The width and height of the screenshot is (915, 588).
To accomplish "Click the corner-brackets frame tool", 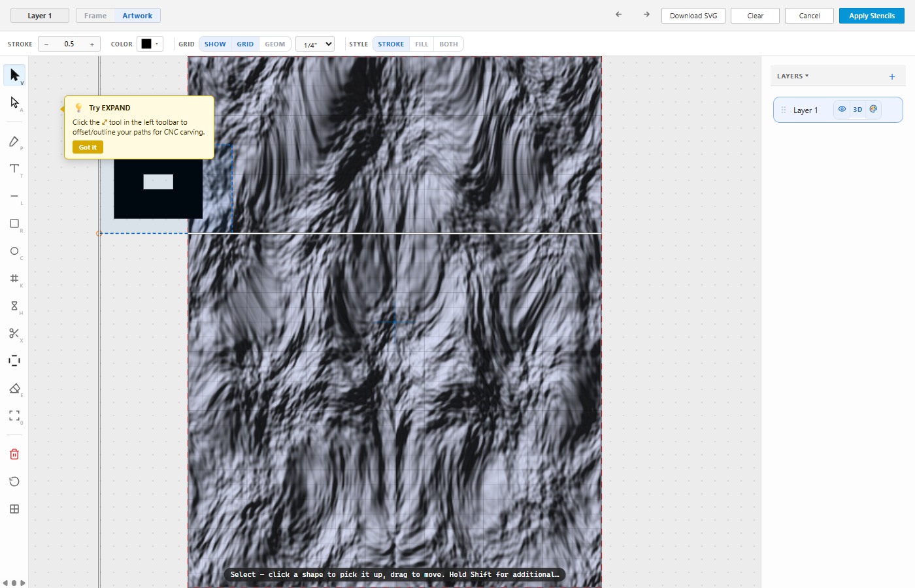I will coord(14,416).
